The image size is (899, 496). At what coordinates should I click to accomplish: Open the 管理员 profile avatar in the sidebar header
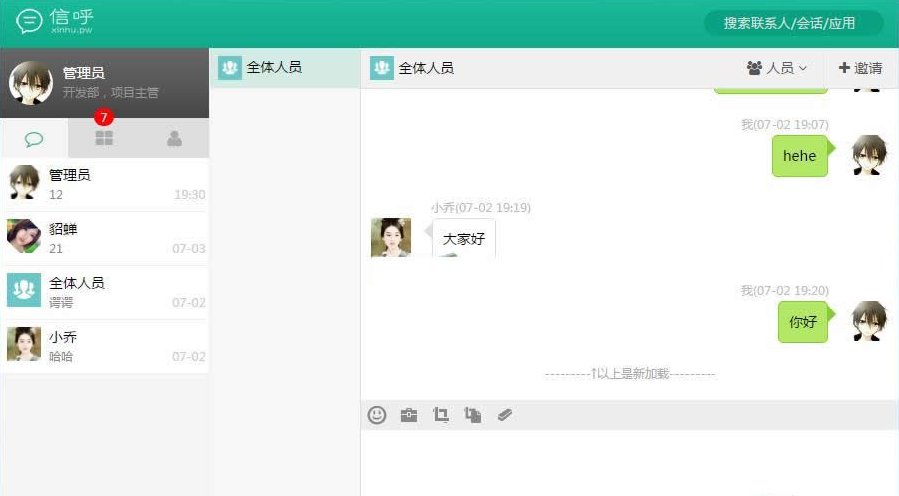tap(31, 83)
